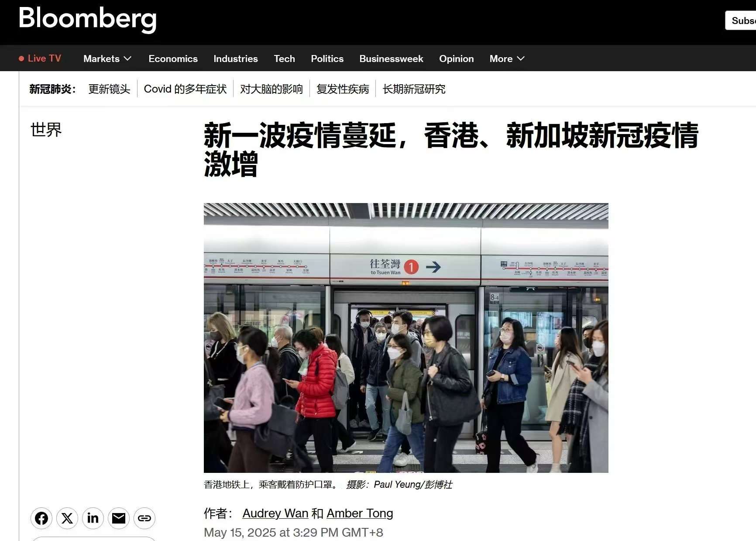
Task: Open the Industries section
Action: 236,59
